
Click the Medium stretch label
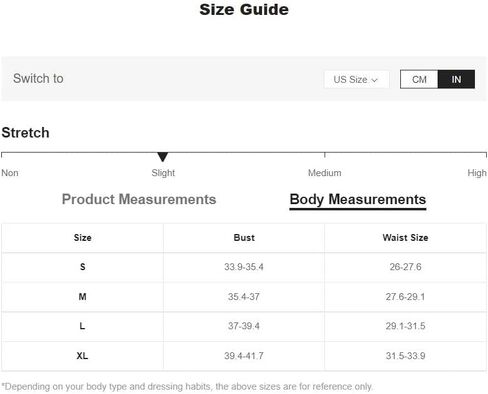(x=324, y=173)
